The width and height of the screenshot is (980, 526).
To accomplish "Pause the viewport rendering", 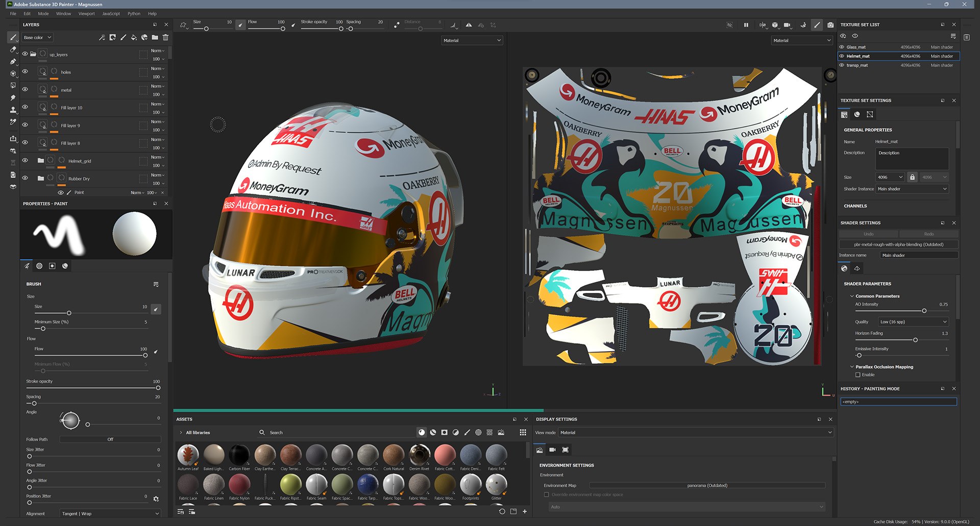I will pyautogui.click(x=746, y=24).
